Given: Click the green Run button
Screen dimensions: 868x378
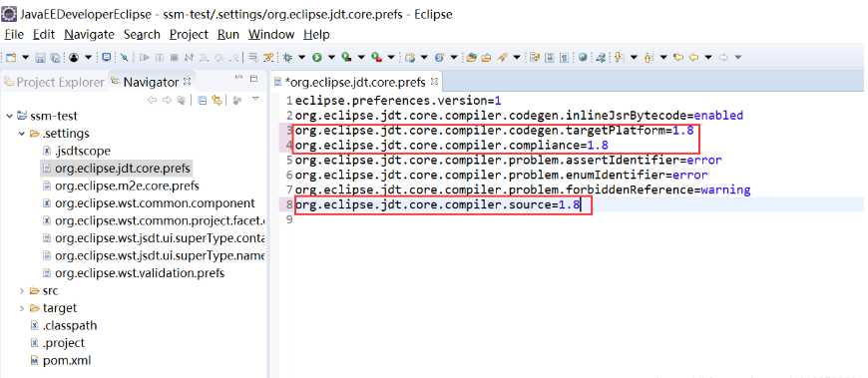Looking at the screenshot, I should click(317, 57).
